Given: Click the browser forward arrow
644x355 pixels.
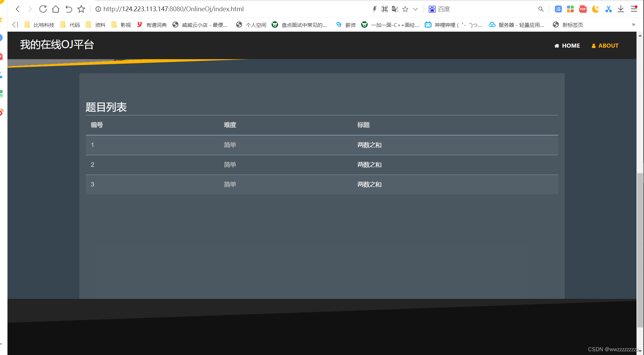Looking at the screenshot, I should pyautogui.click(x=30, y=9).
